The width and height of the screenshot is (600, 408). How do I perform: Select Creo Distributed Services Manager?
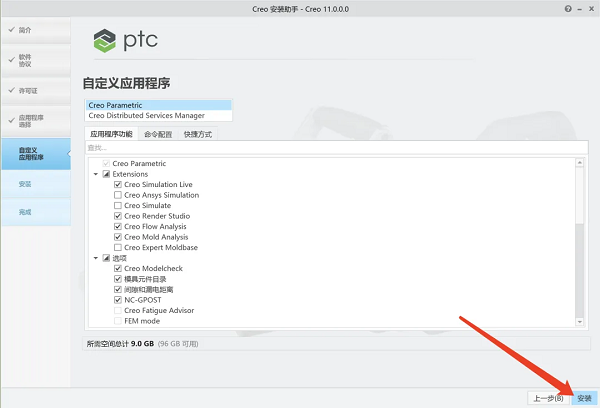(x=158, y=116)
